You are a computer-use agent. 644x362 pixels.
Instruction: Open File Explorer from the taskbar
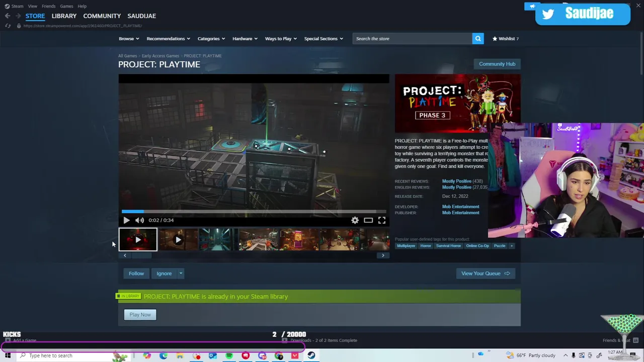(180, 356)
